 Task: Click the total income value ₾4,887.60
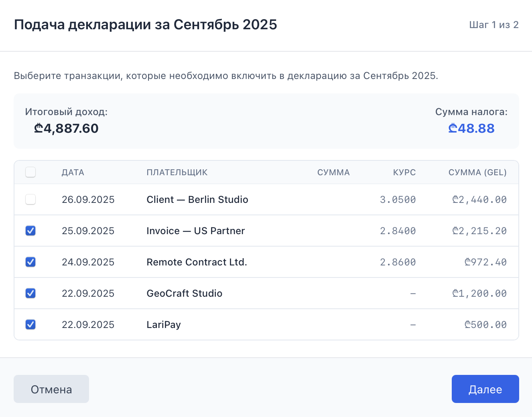[66, 128]
